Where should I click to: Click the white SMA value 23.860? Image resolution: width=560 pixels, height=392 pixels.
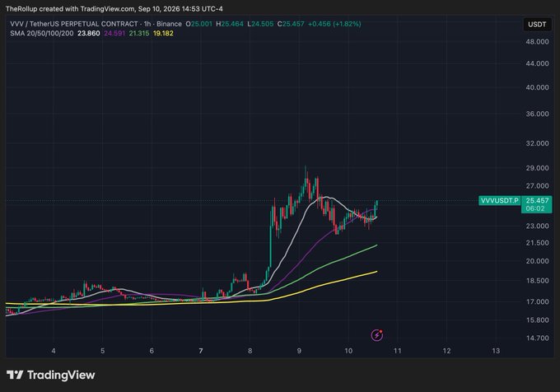(x=89, y=33)
